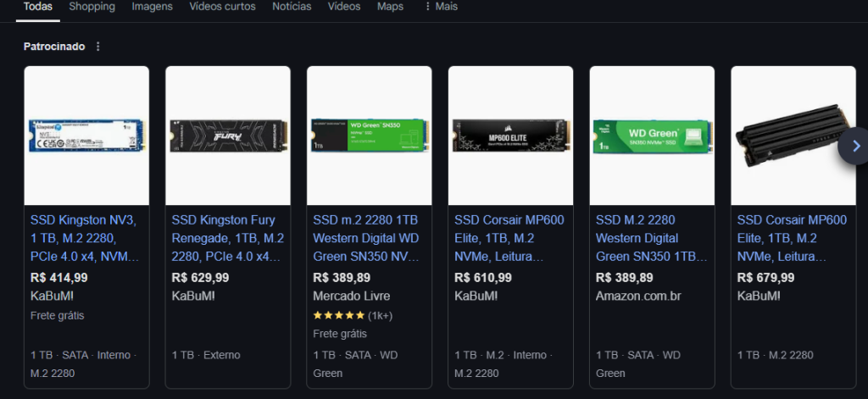868x399 pixels.
Task: Switch to the Vídeos tab
Action: [344, 7]
